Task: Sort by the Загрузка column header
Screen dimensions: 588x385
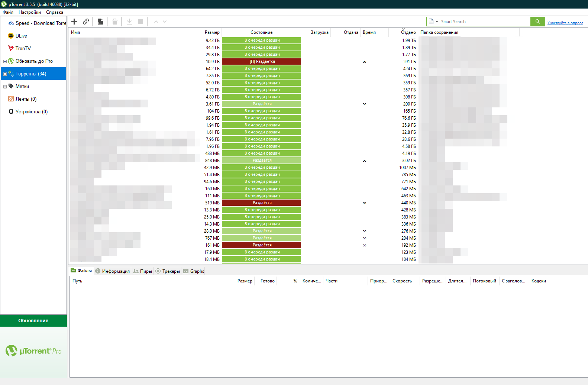Action: 316,32
